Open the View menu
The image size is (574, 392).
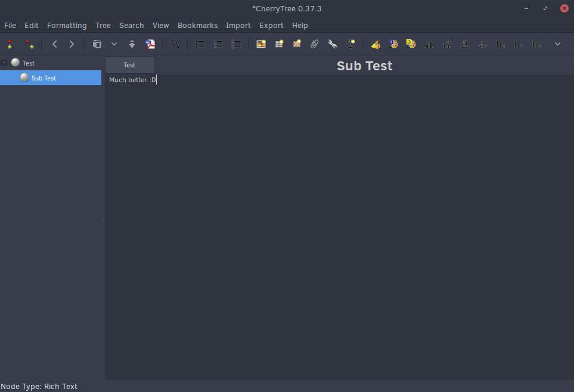coord(161,26)
